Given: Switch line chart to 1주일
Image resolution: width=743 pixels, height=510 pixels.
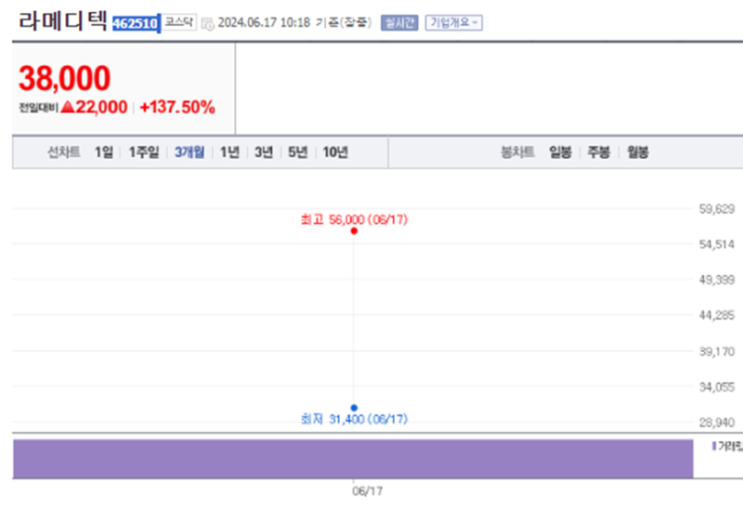Looking at the screenshot, I should click(x=144, y=152).
